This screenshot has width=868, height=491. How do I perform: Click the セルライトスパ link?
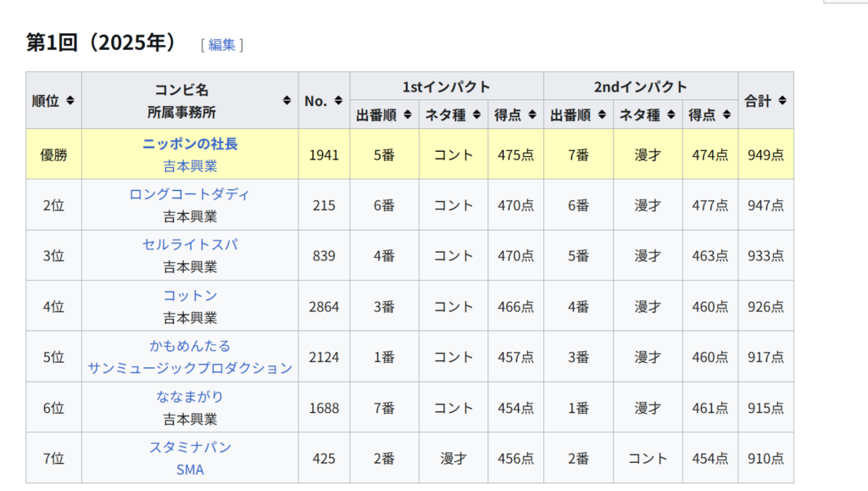coord(190,245)
